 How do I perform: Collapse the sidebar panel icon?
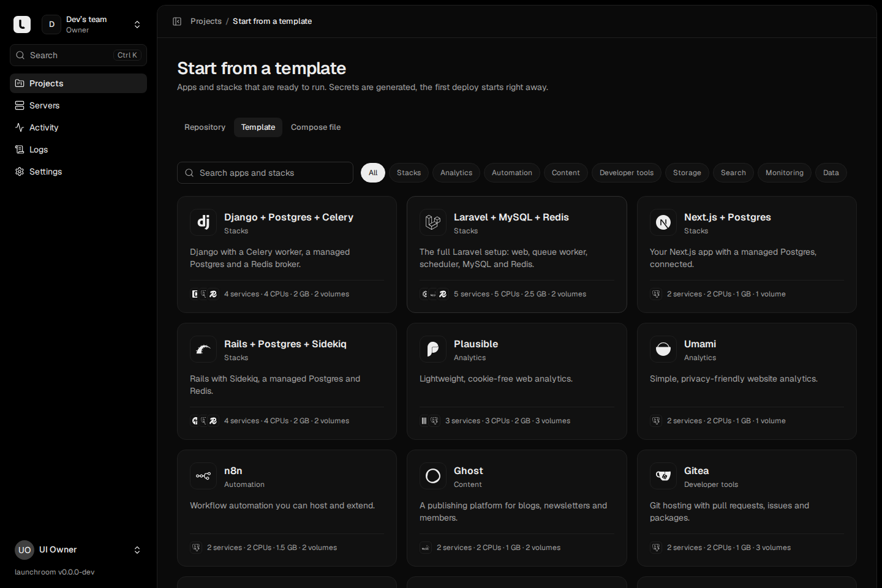pos(177,21)
